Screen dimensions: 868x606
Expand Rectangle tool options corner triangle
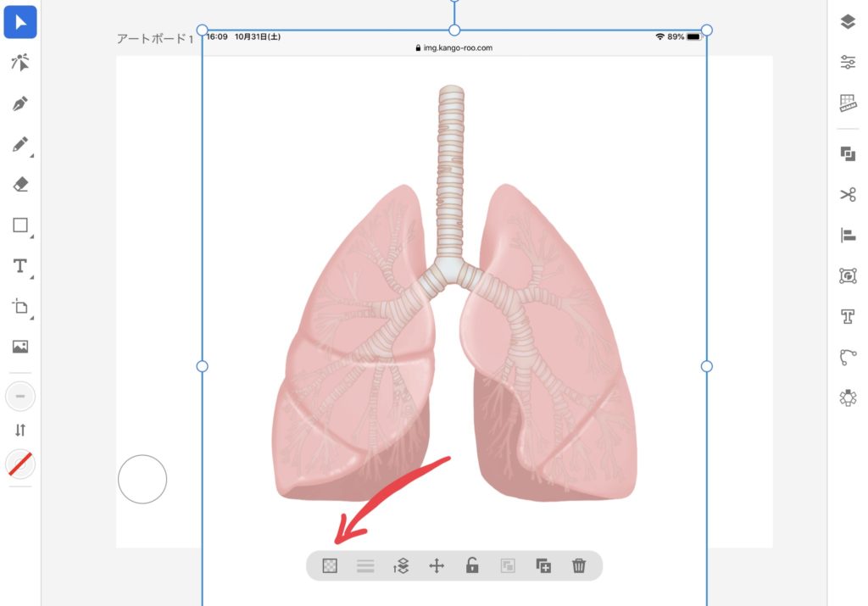click(32, 236)
